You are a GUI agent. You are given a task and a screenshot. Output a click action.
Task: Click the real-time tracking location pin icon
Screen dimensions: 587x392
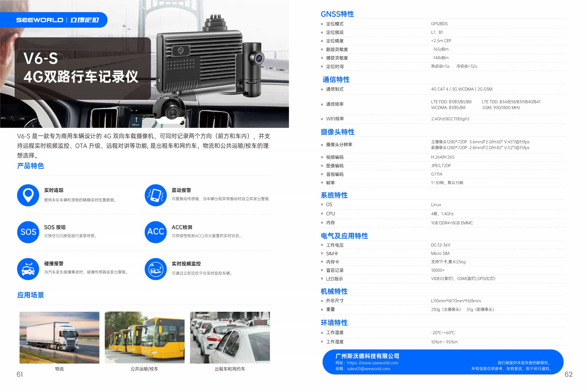point(28,195)
